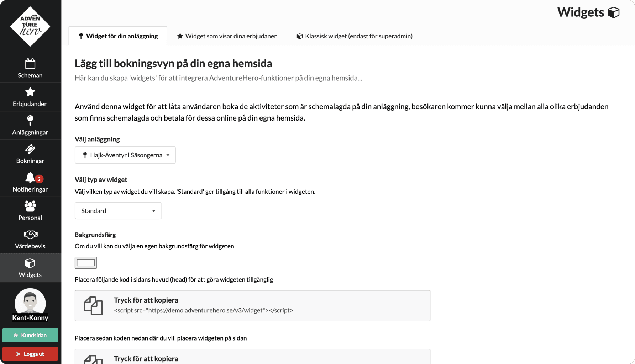Image resolution: width=635 pixels, height=364 pixels.
Task: Click the copy icon beside the script code
Action: pos(93,306)
